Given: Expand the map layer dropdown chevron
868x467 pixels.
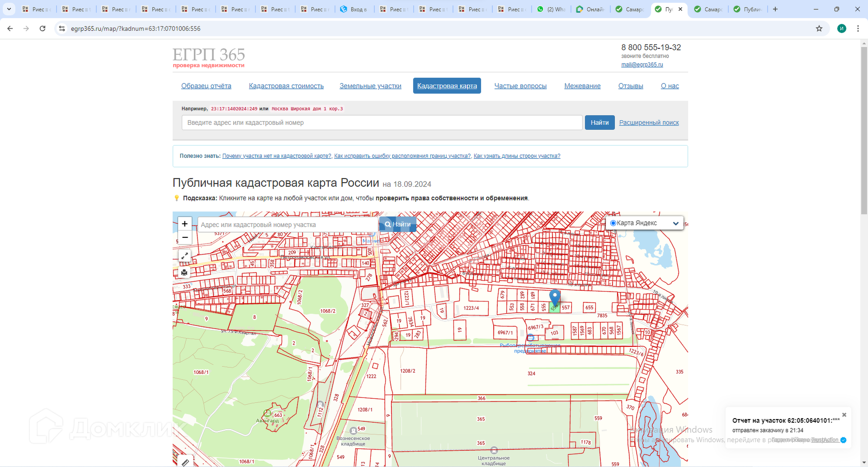Looking at the screenshot, I should click(x=675, y=223).
